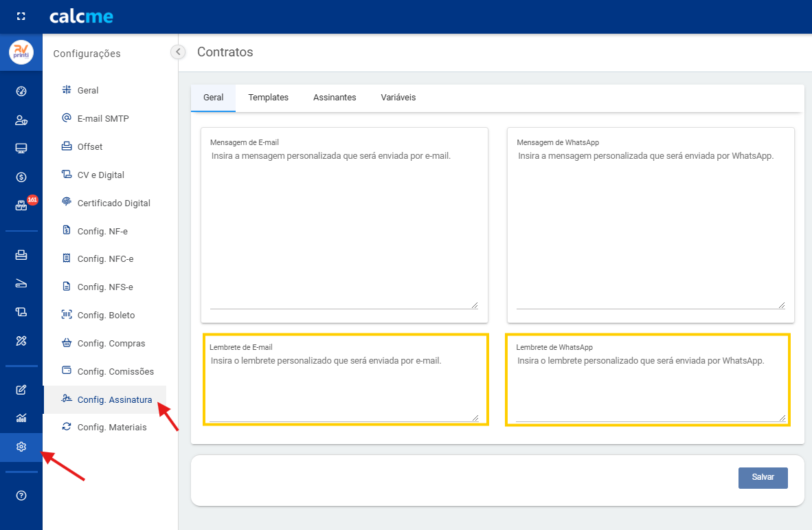Open Config. NFC-e entry
This screenshot has height=530, width=812.
tap(104, 258)
